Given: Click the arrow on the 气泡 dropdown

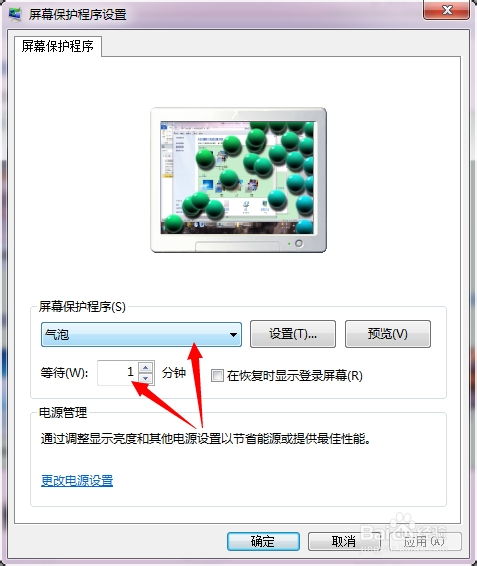Looking at the screenshot, I should [233, 335].
